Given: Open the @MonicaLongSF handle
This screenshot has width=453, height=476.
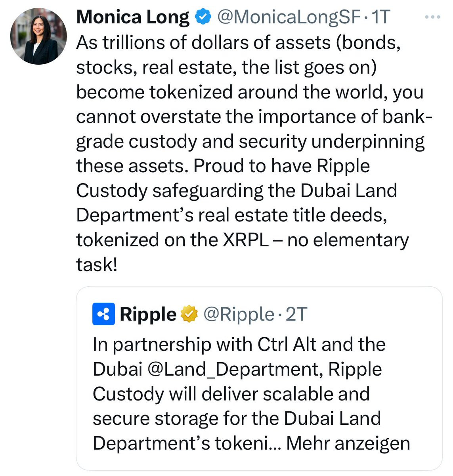Looking at the screenshot, I should tap(289, 17).
